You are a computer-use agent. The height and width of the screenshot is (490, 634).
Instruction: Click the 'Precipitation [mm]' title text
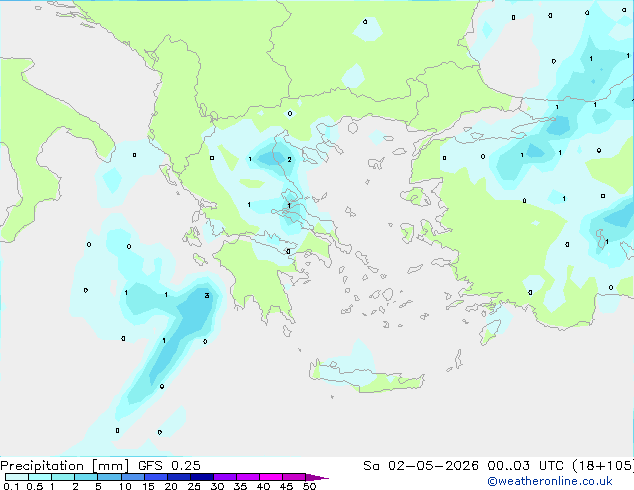coord(65,466)
